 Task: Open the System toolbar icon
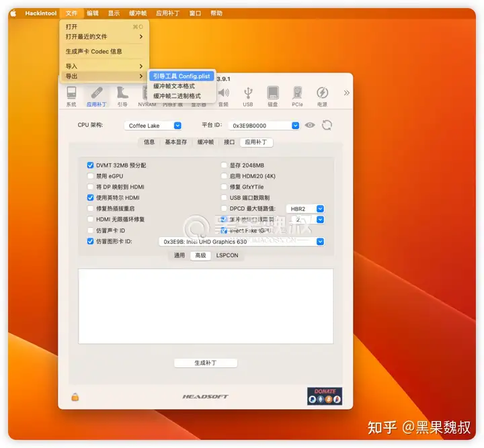[71, 96]
